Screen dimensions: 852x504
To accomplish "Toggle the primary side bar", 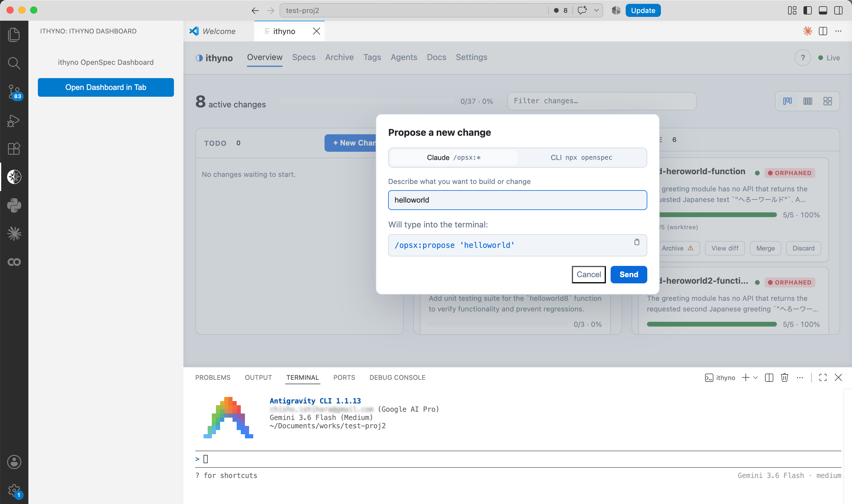I will tap(808, 11).
